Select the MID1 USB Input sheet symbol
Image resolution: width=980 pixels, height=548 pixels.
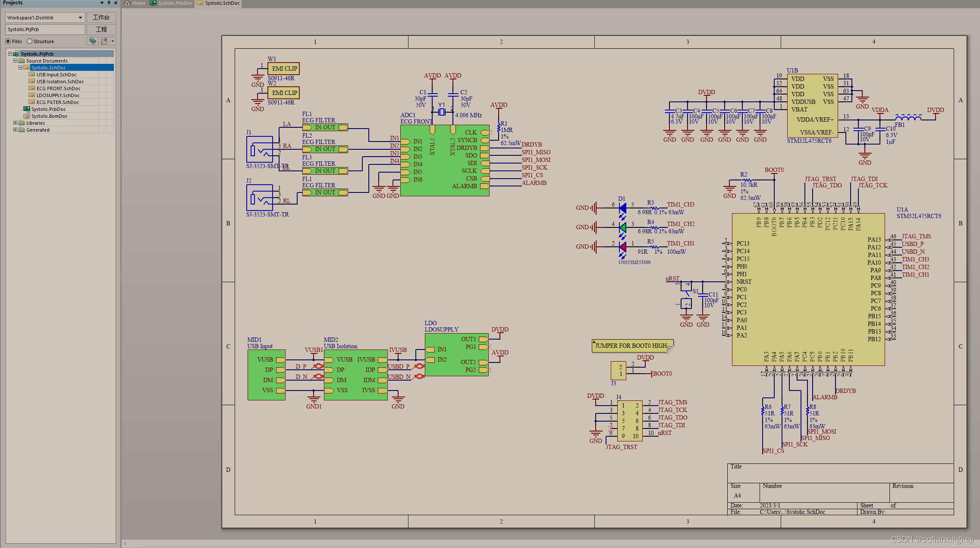(266, 375)
